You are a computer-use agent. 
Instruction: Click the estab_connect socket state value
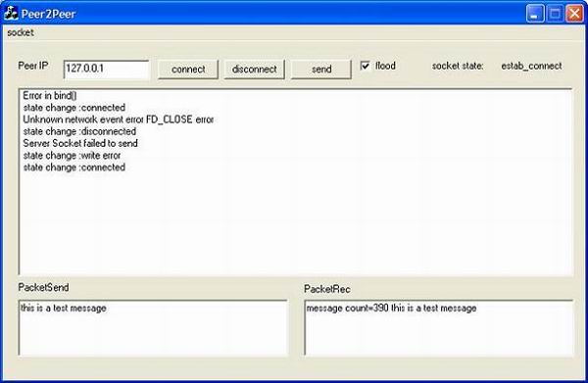pyautogui.click(x=531, y=66)
